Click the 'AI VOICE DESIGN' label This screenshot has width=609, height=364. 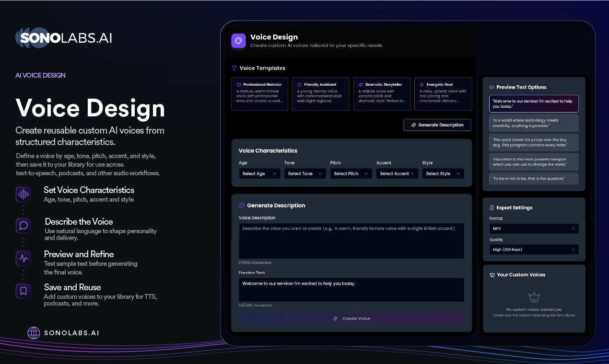(40, 75)
